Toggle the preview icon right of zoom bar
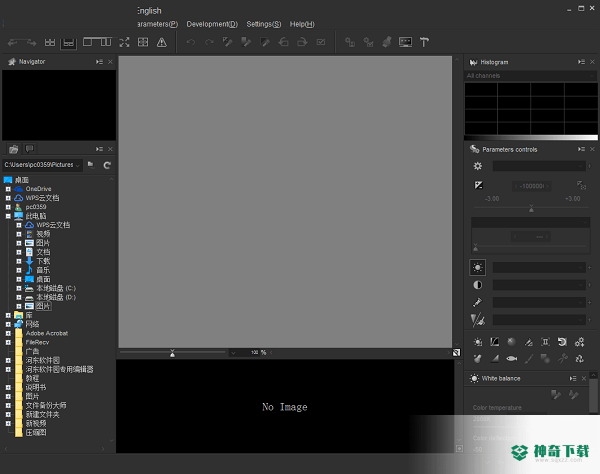Viewport: 600px width, 474px height. pos(457,352)
